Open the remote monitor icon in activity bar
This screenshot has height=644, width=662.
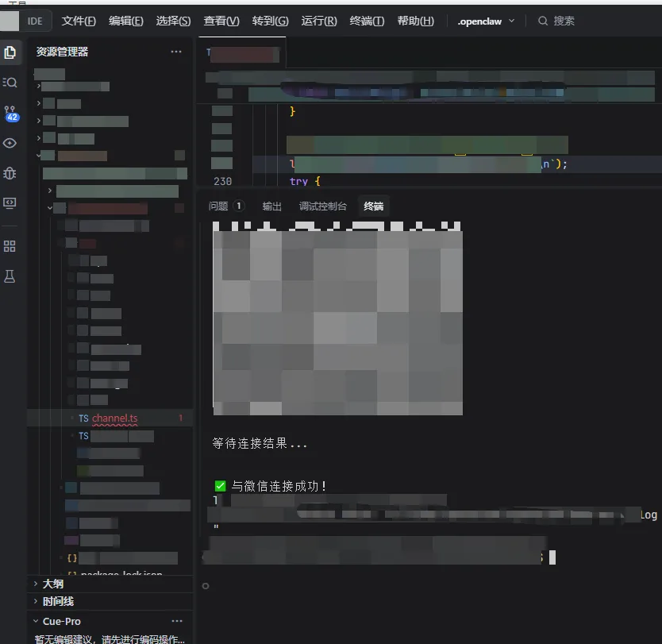(10, 203)
